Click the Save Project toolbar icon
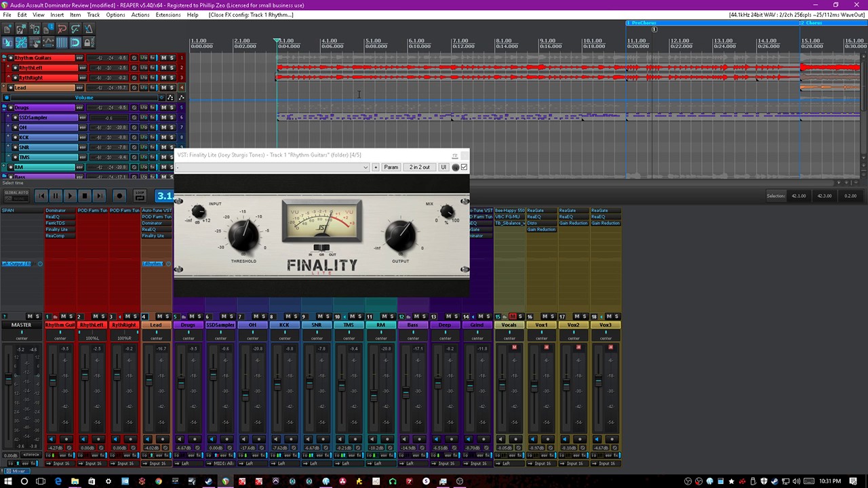Image resolution: width=868 pixels, height=488 pixels. (x=35, y=29)
